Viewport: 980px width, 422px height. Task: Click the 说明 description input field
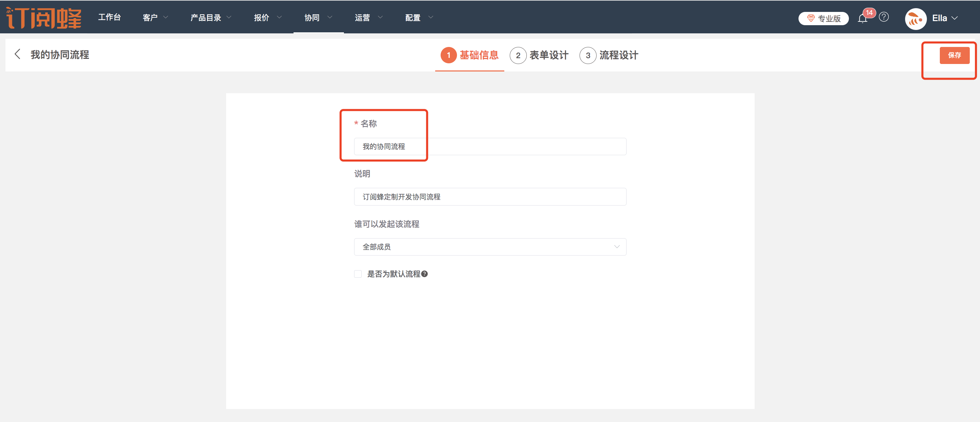490,197
